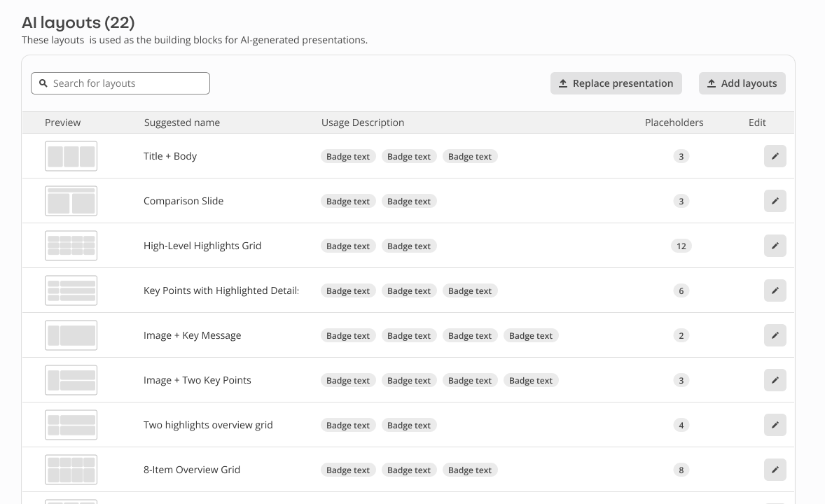This screenshot has height=504, width=825.
Task: Click fourth Badge text in Image + Key Message row
Action: [531, 335]
